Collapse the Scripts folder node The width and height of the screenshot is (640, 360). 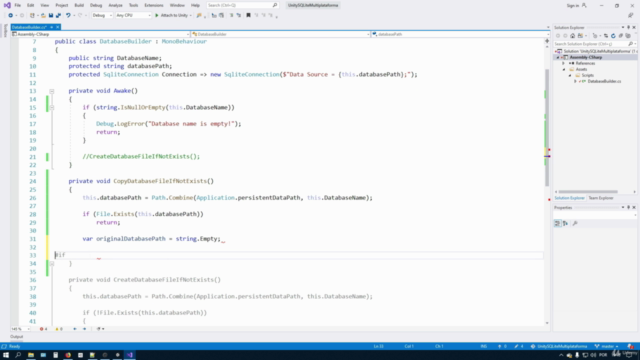pos(570,76)
